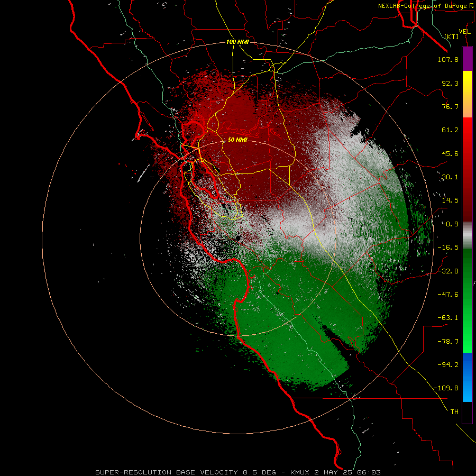Click the '-63.1' legend value
This screenshot has width=476, height=476.
tap(448, 318)
